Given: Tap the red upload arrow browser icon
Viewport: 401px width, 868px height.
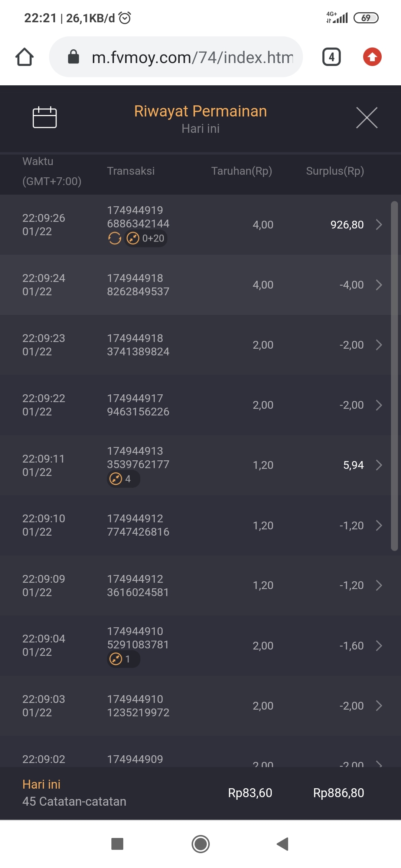Looking at the screenshot, I should coord(372,57).
